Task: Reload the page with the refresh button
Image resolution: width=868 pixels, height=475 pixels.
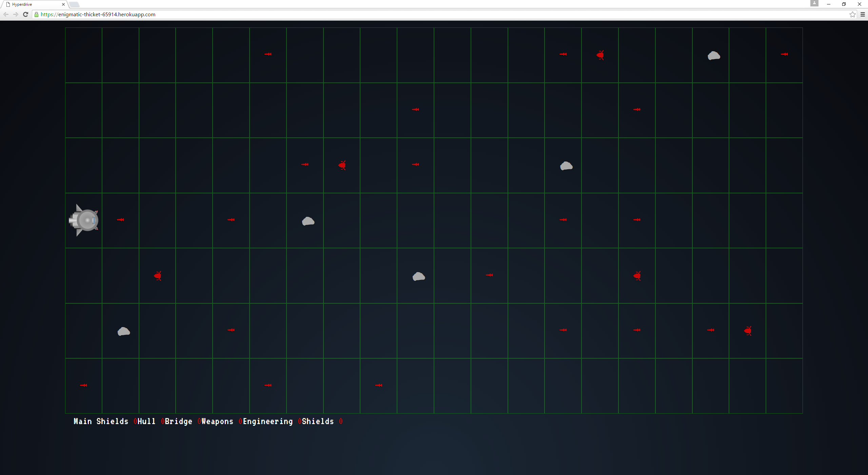Action: click(x=25, y=14)
